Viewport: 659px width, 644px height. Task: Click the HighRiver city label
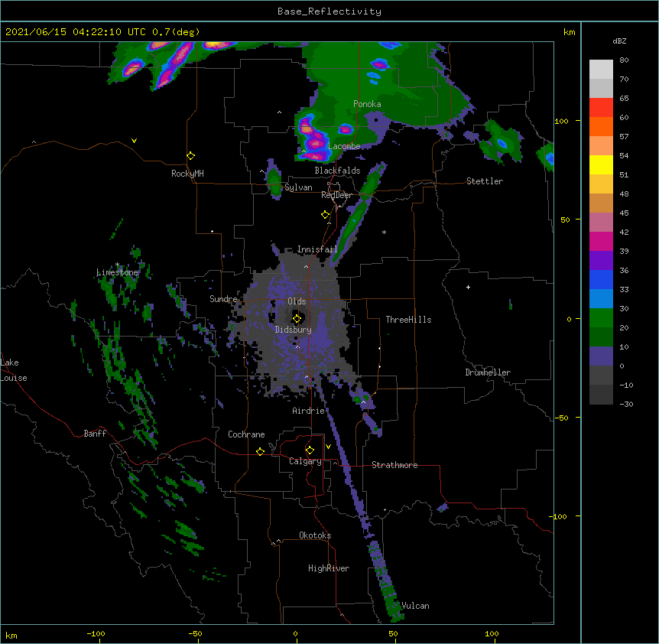(x=329, y=568)
